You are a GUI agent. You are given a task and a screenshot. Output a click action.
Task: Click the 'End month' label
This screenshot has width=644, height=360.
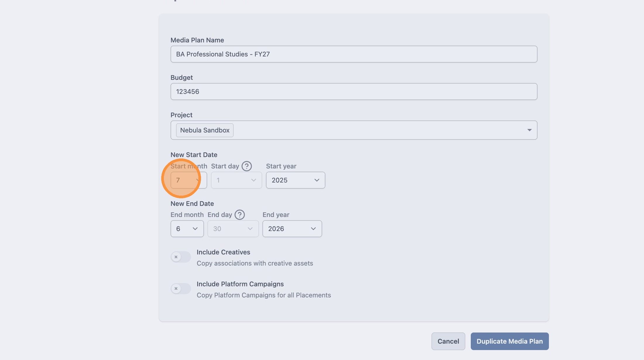(x=187, y=215)
